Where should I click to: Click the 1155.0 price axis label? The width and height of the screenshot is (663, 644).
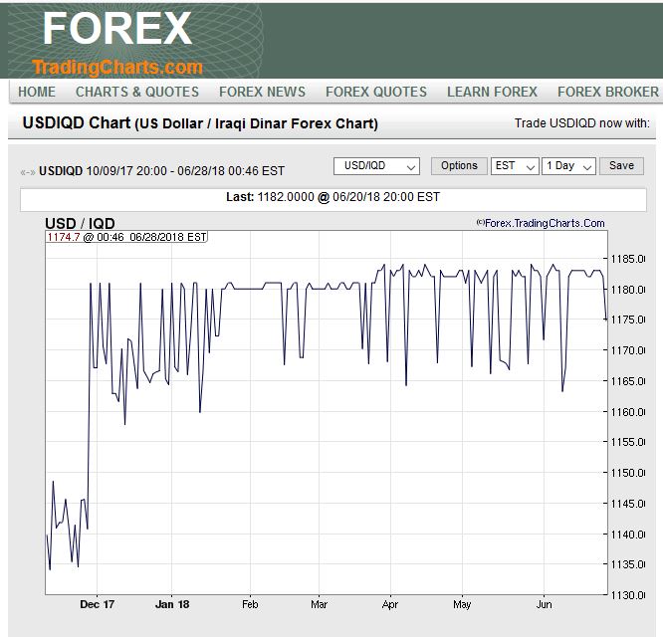click(x=628, y=442)
